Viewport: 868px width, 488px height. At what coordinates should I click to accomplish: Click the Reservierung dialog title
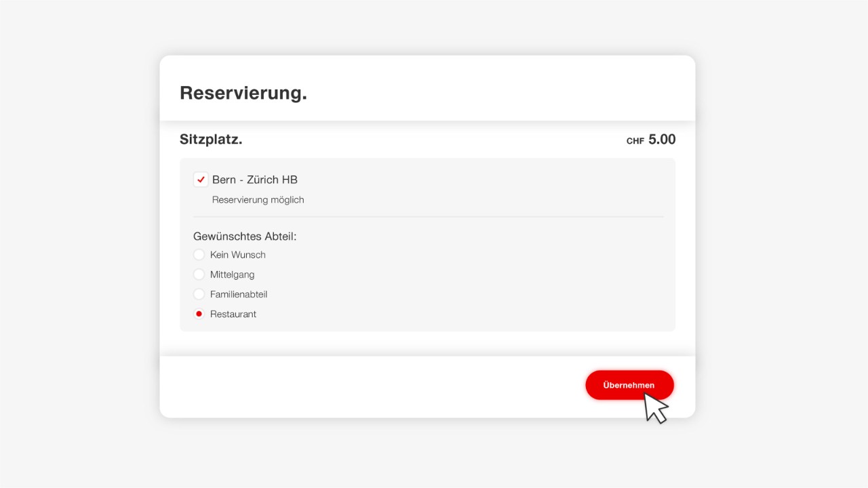coord(243,93)
